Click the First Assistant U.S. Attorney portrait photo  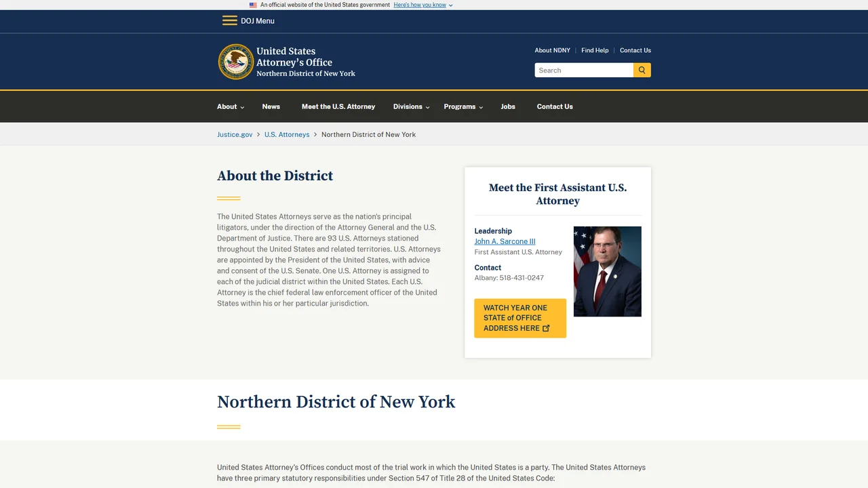pyautogui.click(x=608, y=271)
